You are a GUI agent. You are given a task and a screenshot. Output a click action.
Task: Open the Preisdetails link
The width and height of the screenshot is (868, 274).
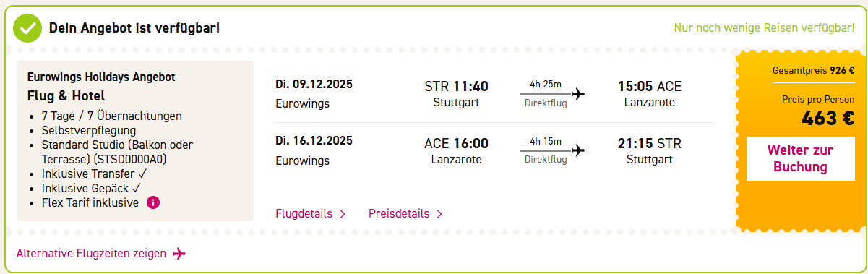pyautogui.click(x=399, y=214)
